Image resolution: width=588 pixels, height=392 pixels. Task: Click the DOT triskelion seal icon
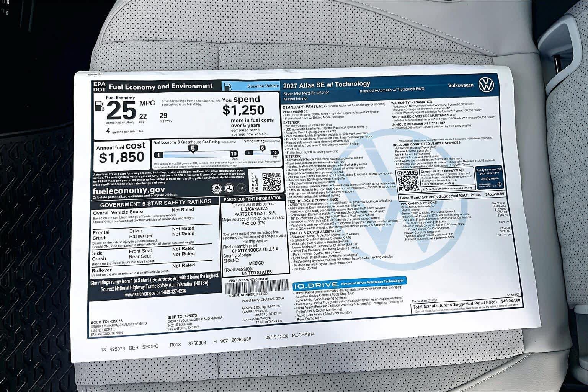pos(229,188)
